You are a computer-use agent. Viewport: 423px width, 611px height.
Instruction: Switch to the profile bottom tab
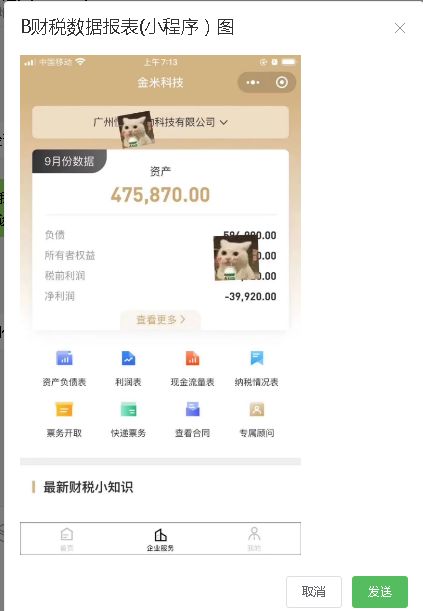click(254, 539)
